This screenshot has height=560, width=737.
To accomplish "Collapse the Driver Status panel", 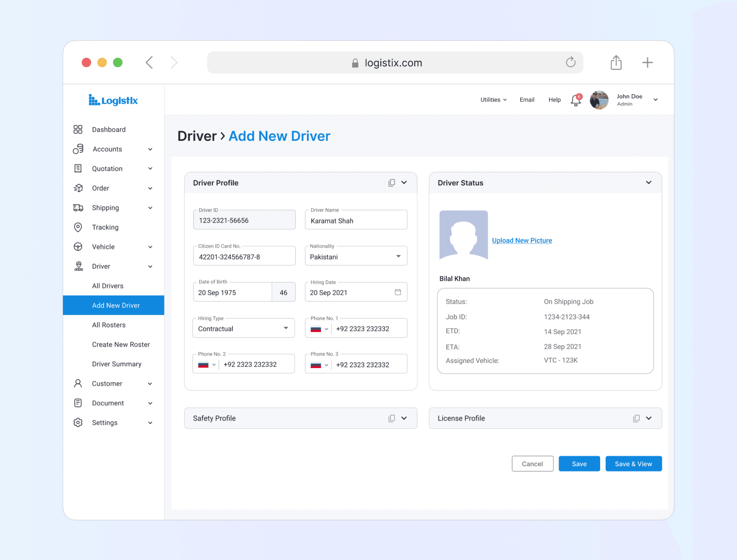I will tap(648, 183).
